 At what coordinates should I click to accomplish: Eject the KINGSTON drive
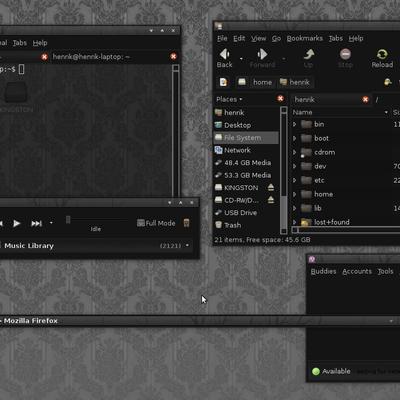click(x=271, y=188)
